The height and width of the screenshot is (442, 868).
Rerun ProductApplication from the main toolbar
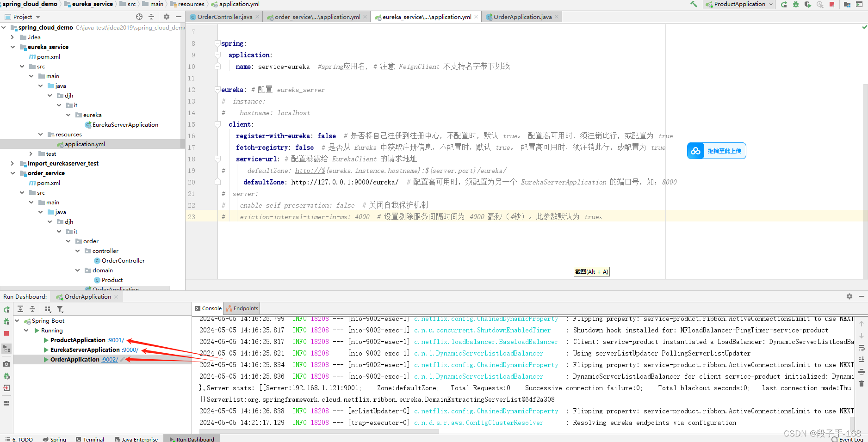point(784,4)
